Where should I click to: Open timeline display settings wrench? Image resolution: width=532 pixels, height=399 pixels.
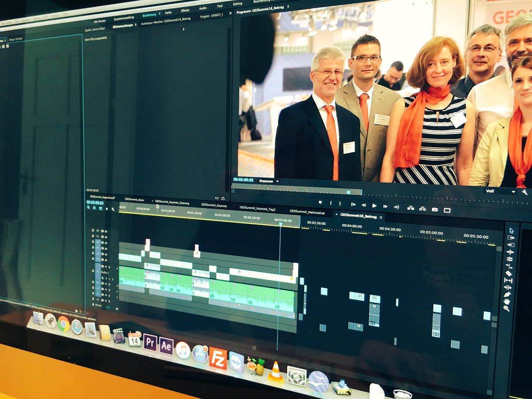pyautogui.click(x=113, y=209)
